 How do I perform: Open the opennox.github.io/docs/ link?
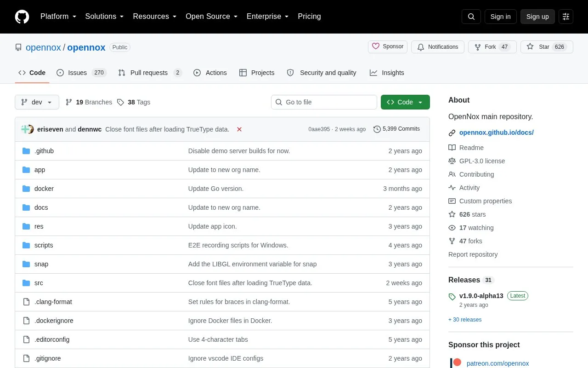(x=496, y=132)
